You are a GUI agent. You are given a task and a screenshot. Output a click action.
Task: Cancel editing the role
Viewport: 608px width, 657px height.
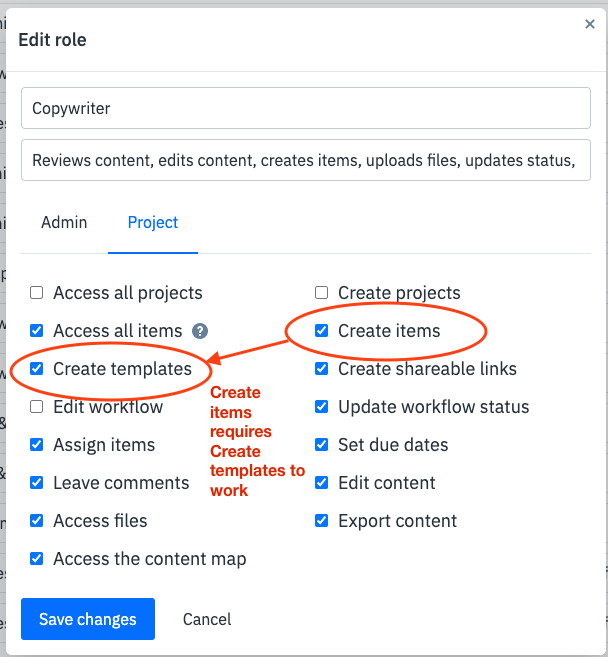tap(207, 619)
